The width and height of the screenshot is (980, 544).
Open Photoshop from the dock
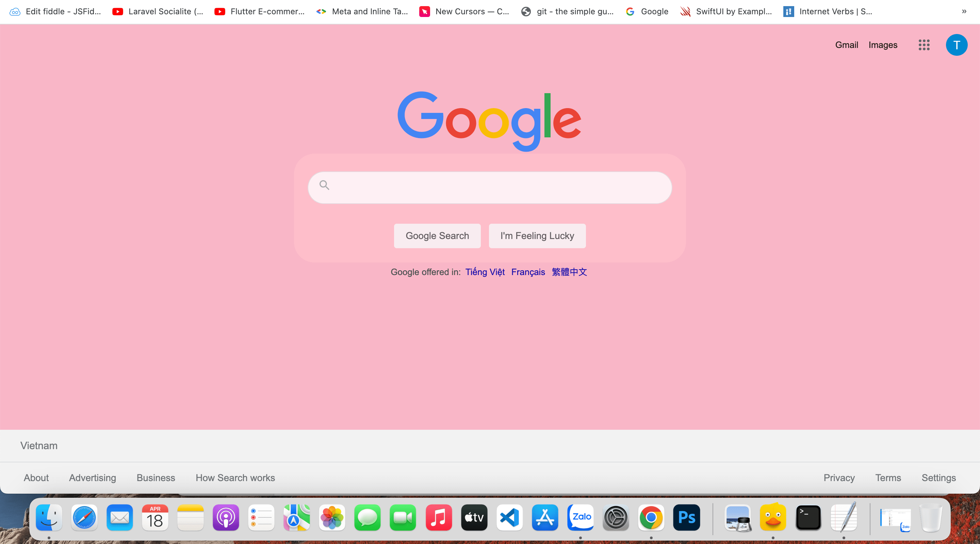[687, 518]
